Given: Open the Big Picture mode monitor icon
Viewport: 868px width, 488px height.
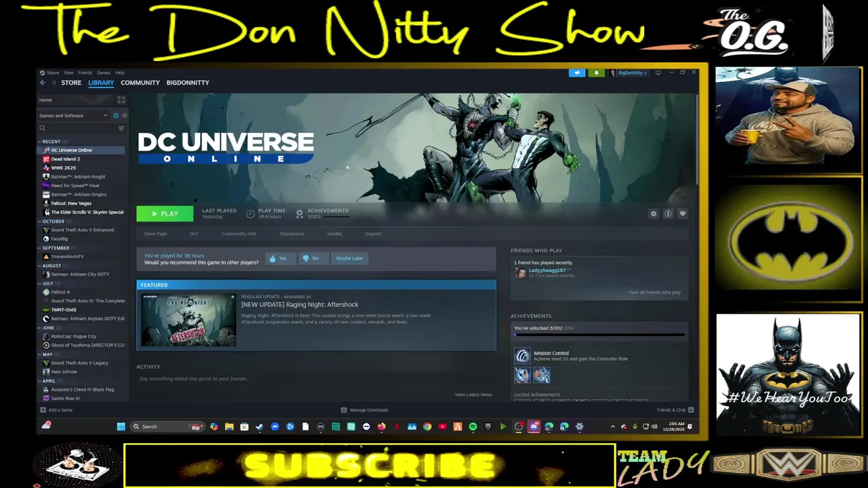Looking at the screenshot, I should point(658,73).
